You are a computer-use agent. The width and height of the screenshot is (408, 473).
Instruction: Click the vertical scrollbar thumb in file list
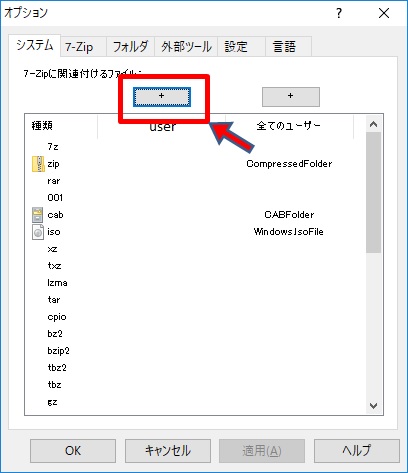(373, 192)
